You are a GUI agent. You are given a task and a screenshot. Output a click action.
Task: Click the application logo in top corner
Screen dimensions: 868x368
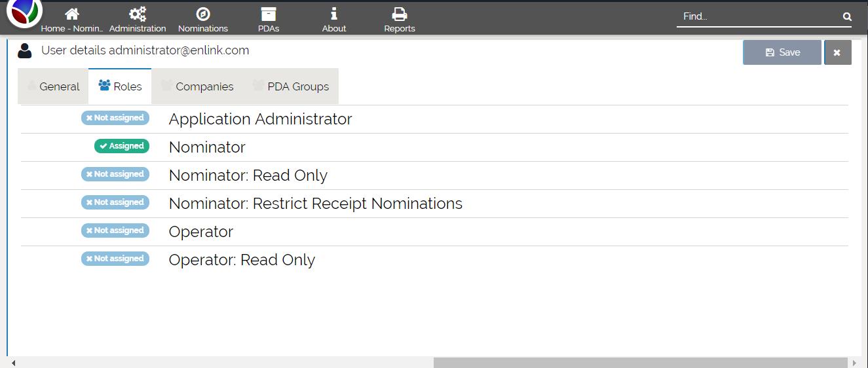click(x=24, y=12)
